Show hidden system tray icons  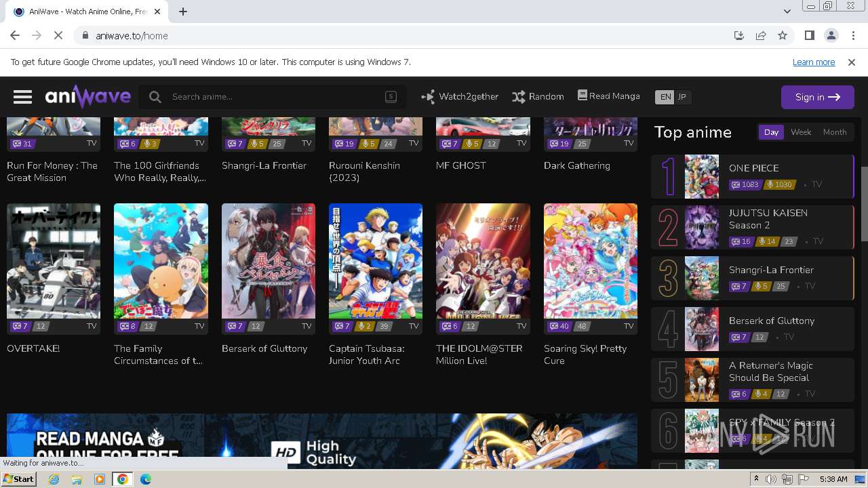click(x=756, y=479)
